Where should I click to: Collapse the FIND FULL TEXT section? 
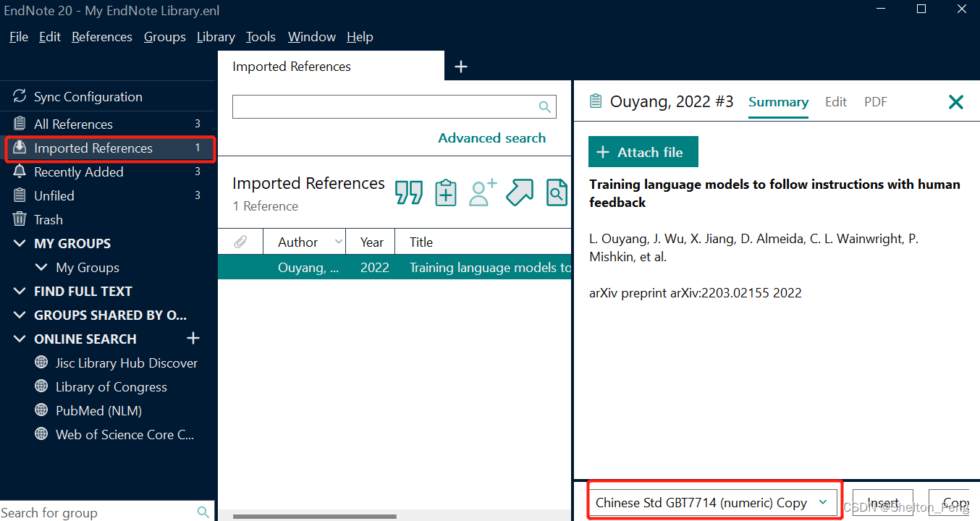pos(20,291)
